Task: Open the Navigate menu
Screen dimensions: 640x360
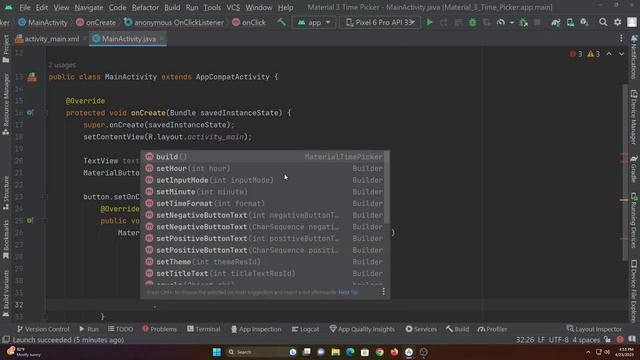Action: click(89, 8)
